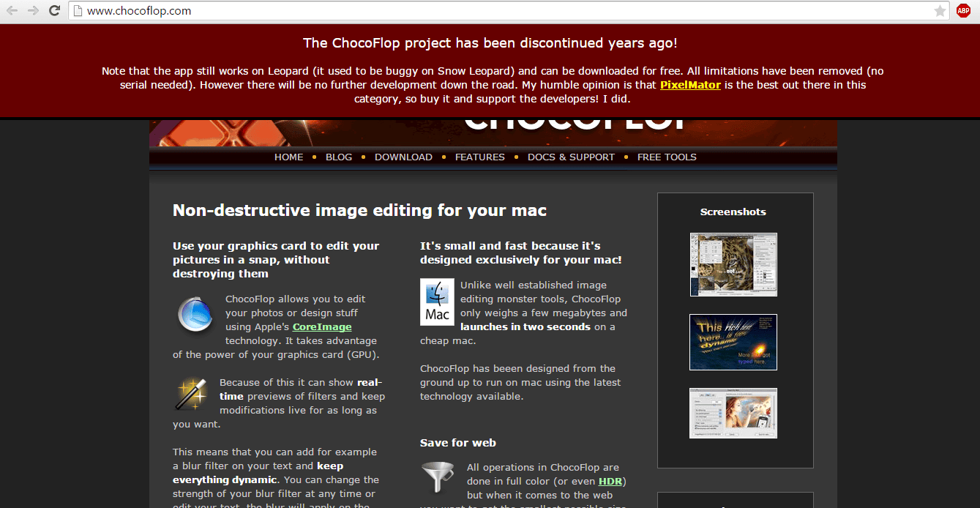Click 'keep everything dynamic' bold text
Image resolution: width=980 pixels, height=508 pixels.
pos(258,473)
